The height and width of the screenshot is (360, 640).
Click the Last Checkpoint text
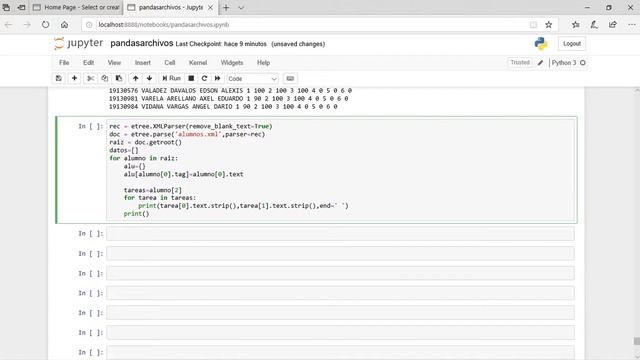pos(221,44)
